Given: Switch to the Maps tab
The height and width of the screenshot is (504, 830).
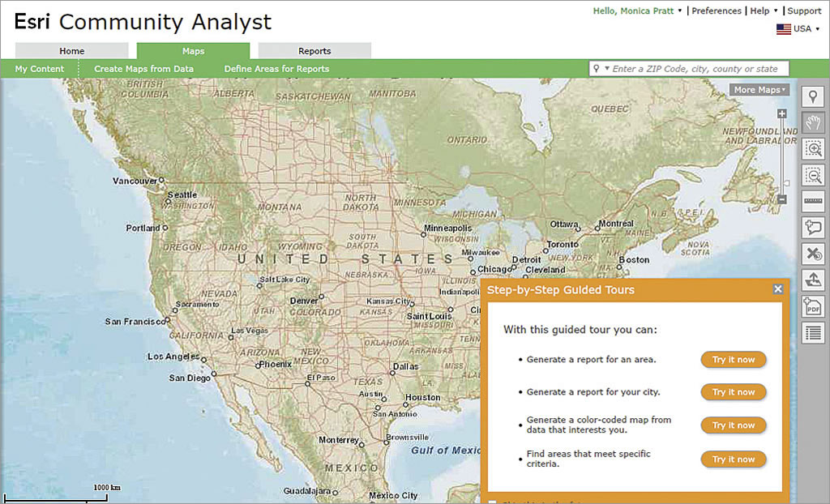Looking at the screenshot, I should coord(193,51).
